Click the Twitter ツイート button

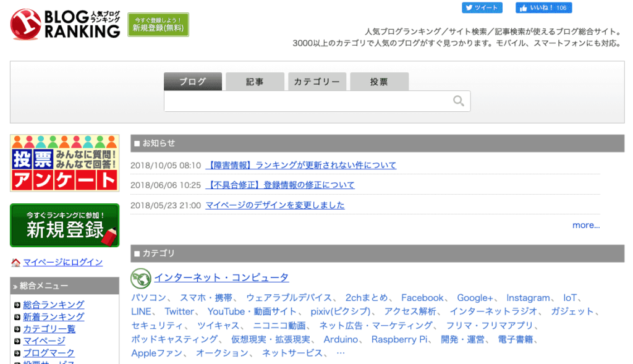tap(482, 7)
